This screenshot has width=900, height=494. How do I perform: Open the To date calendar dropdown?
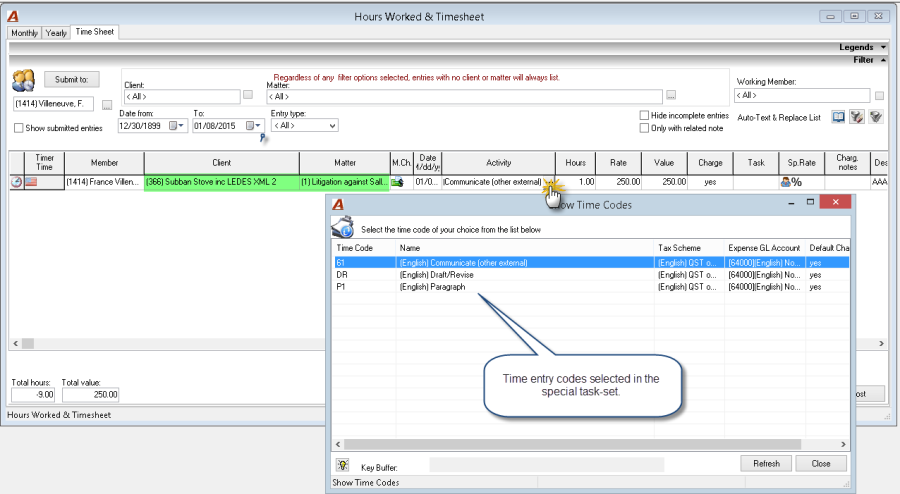coord(254,126)
